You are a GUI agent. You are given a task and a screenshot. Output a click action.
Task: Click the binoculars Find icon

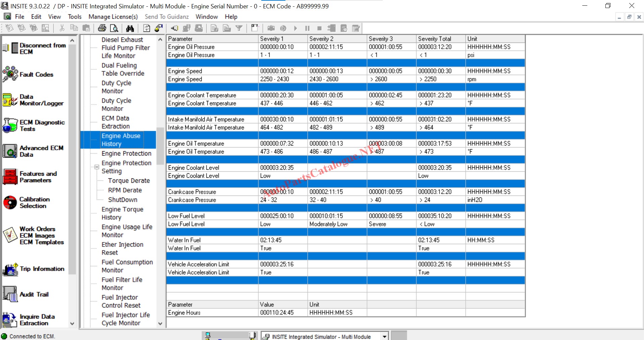point(130,28)
